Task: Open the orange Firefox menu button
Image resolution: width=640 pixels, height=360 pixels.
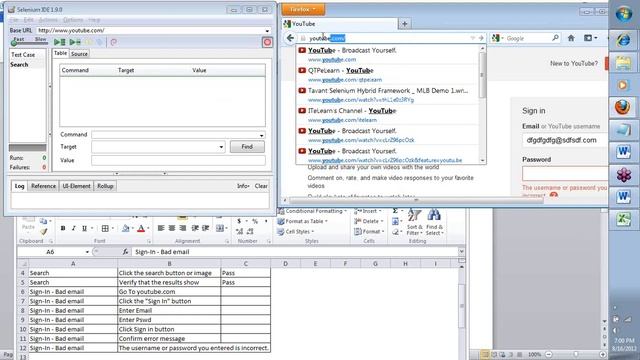Action: coord(303,9)
